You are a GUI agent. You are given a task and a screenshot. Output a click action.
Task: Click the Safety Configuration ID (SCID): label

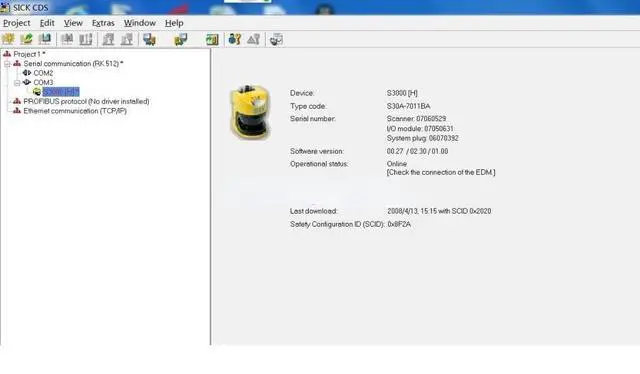tap(338, 224)
